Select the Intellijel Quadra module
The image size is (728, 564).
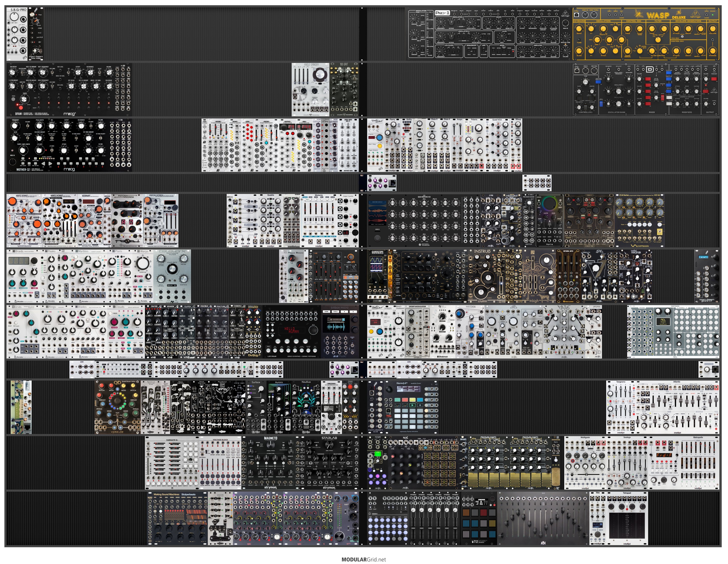click(x=271, y=221)
